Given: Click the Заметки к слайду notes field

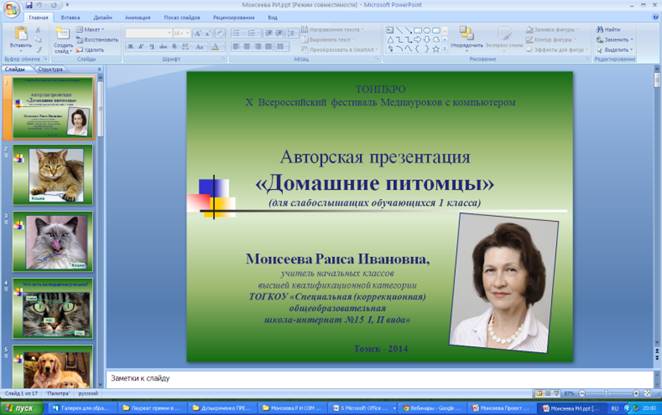Looking at the screenshot, I should pos(380,378).
